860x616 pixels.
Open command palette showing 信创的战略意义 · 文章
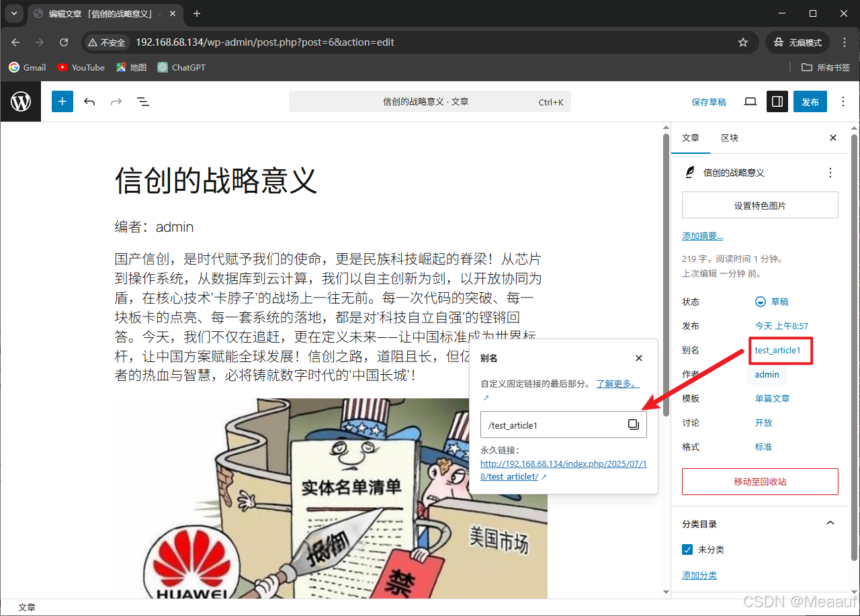430,101
